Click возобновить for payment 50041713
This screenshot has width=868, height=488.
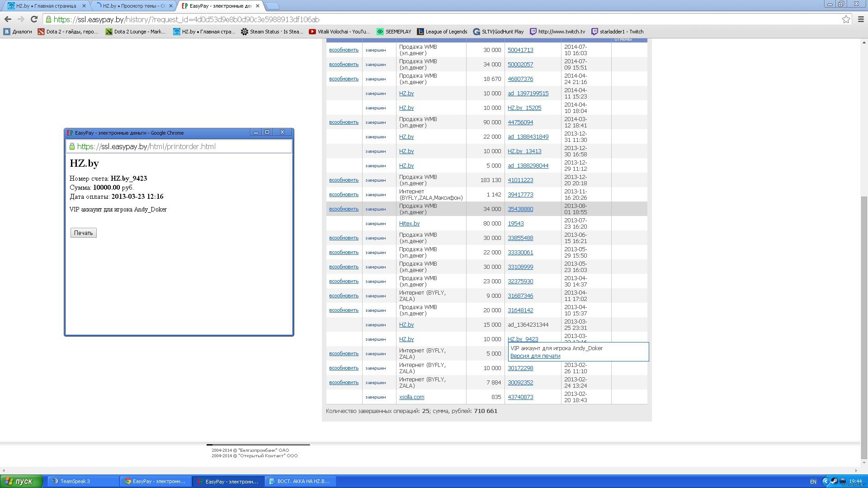click(x=344, y=50)
